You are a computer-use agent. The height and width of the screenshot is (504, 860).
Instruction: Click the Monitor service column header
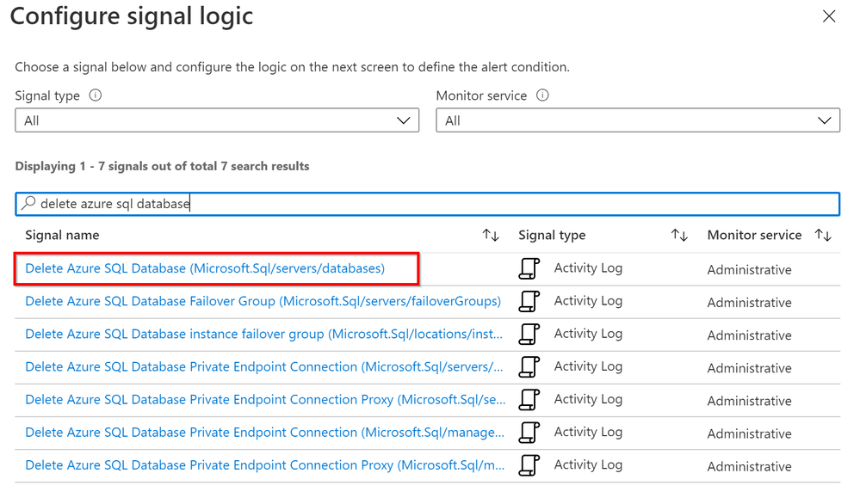(754, 235)
